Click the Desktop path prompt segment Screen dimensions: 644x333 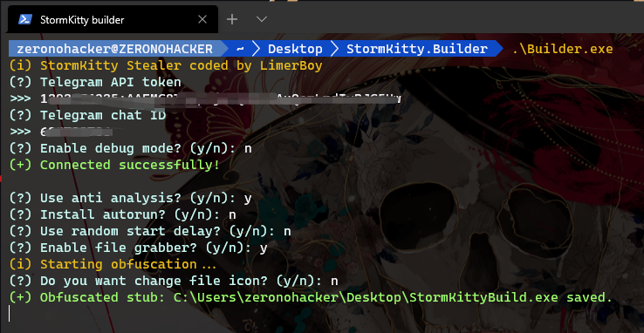tap(295, 49)
